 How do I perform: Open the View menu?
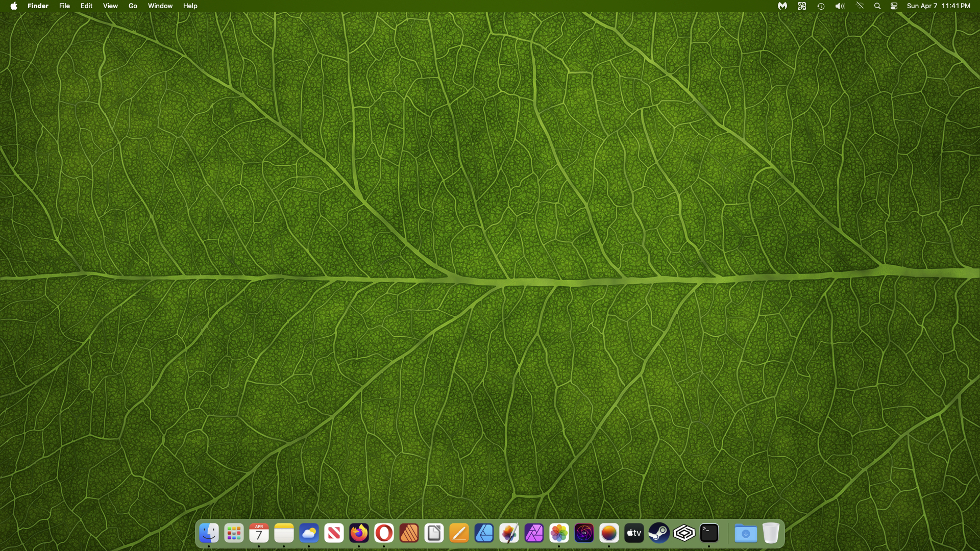point(110,6)
